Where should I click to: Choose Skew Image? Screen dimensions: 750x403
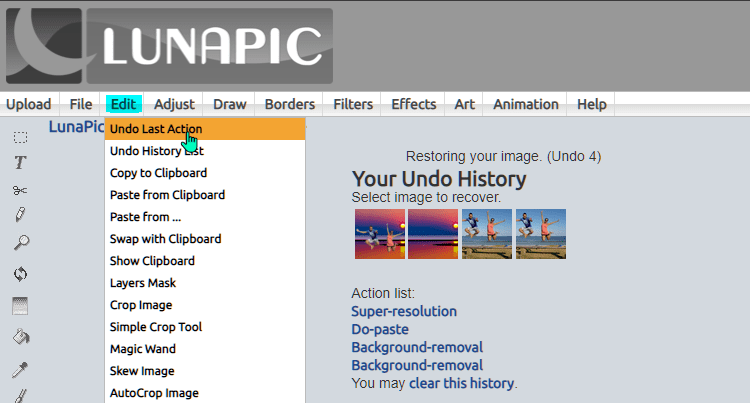205,371
